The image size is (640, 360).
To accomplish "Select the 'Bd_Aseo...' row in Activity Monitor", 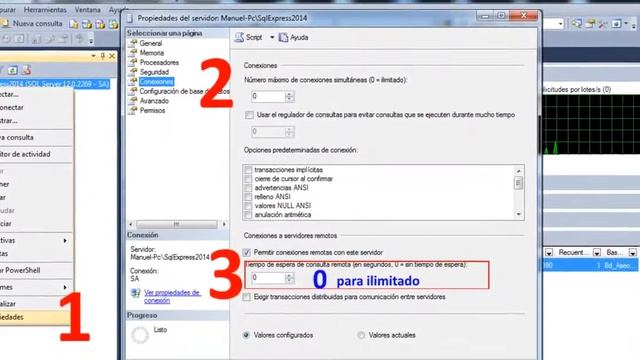I will (x=591, y=265).
